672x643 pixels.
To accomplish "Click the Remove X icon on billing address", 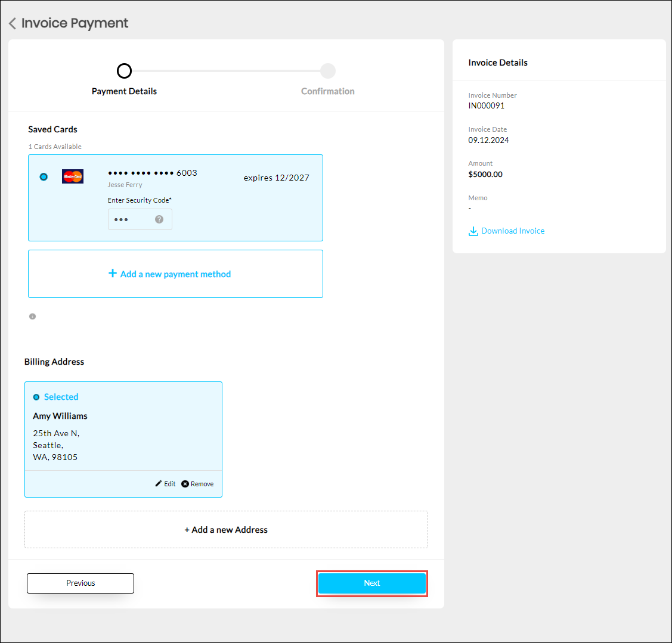I will [185, 484].
